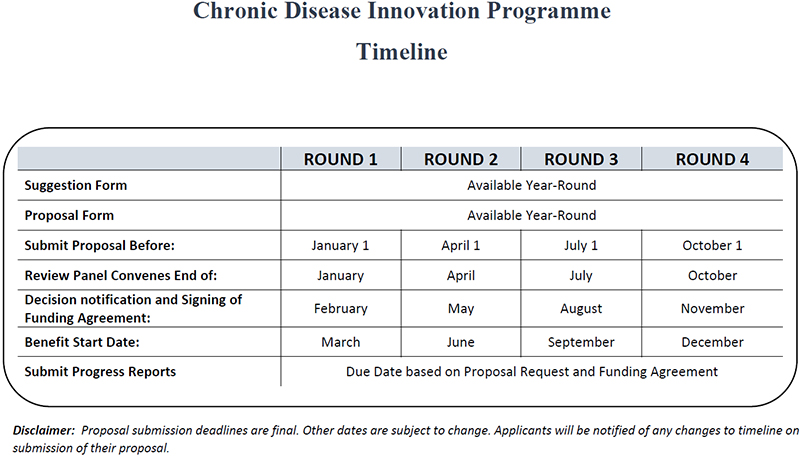The height and width of the screenshot is (457, 800).
Task: Click the ROUND 1 column header
Action: coord(340,159)
